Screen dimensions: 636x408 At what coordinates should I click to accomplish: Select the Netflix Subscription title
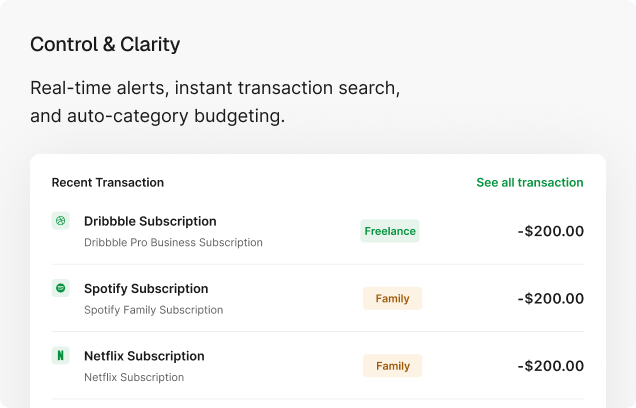pyautogui.click(x=144, y=356)
